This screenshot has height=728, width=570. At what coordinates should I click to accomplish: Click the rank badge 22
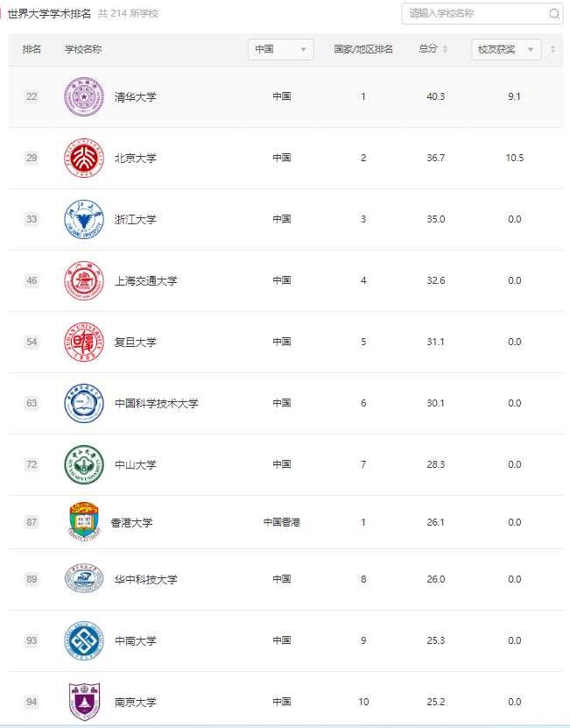pos(32,96)
